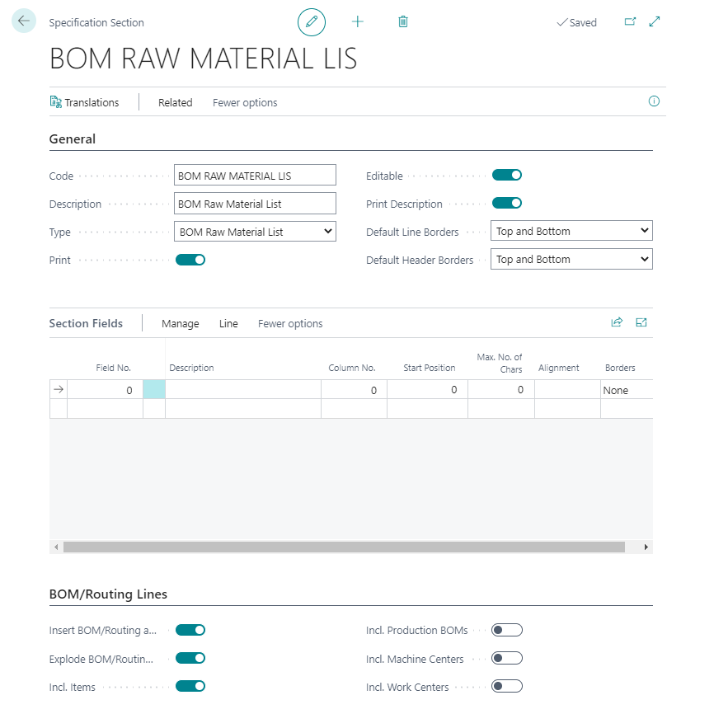The image size is (714, 728).
Task: Click the expand page arrows icon
Action: (x=655, y=21)
